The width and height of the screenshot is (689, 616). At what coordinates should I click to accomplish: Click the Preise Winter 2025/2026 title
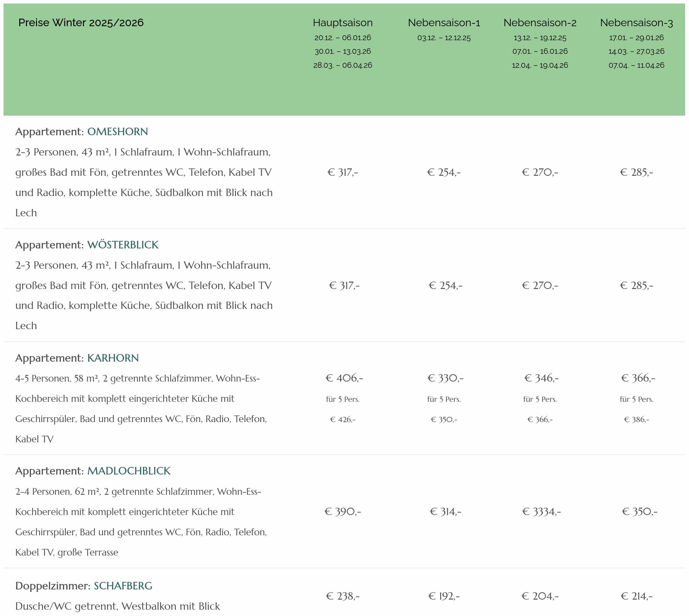coord(81,23)
